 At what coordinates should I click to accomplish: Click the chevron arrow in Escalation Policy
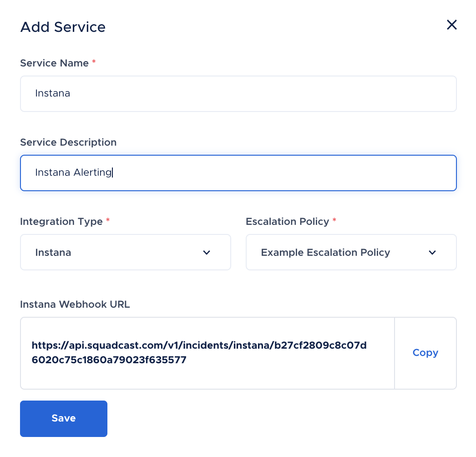(x=432, y=253)
